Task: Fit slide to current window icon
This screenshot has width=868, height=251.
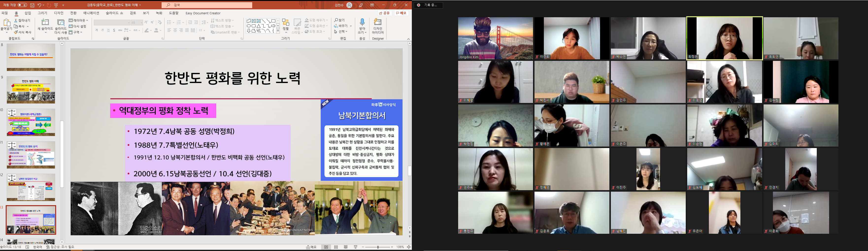Action: click(409, 247)
